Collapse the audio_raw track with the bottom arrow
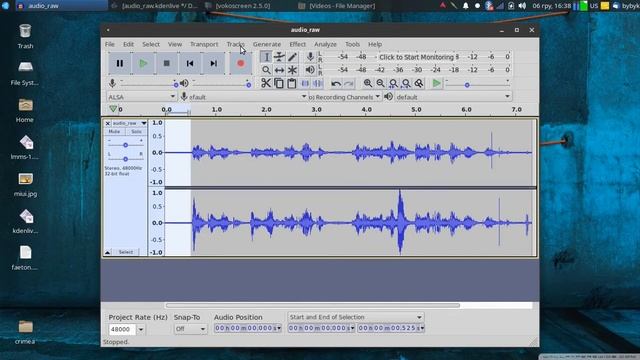This screenshot has height=360, width=640. pyautogui.click(x=107, y=252)
